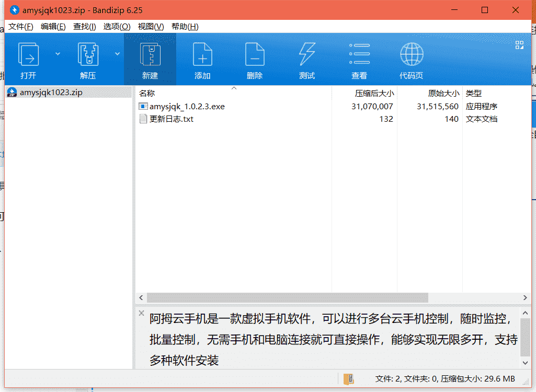Click the horizontal scrollbar left arrow
This screenshot has height=392, width=536.
tap(141, 298)
